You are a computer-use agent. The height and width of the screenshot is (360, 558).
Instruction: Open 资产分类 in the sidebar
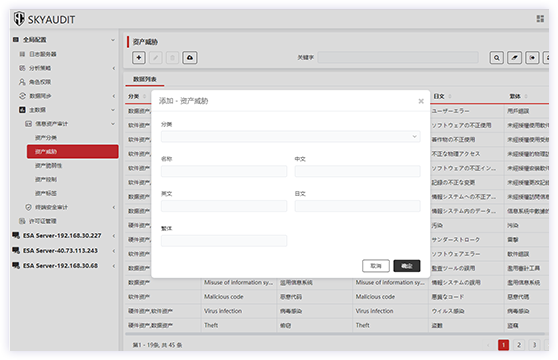click(46, 138)
